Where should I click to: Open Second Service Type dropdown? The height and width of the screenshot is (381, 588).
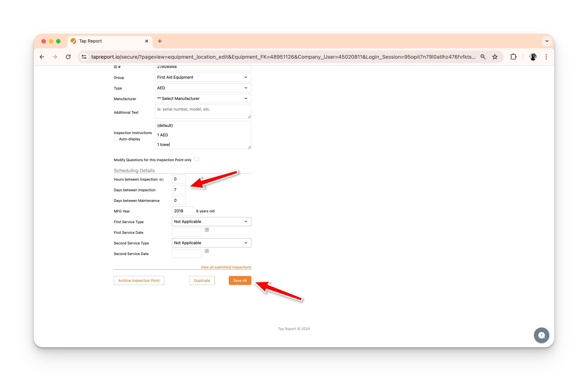(211, 243)
